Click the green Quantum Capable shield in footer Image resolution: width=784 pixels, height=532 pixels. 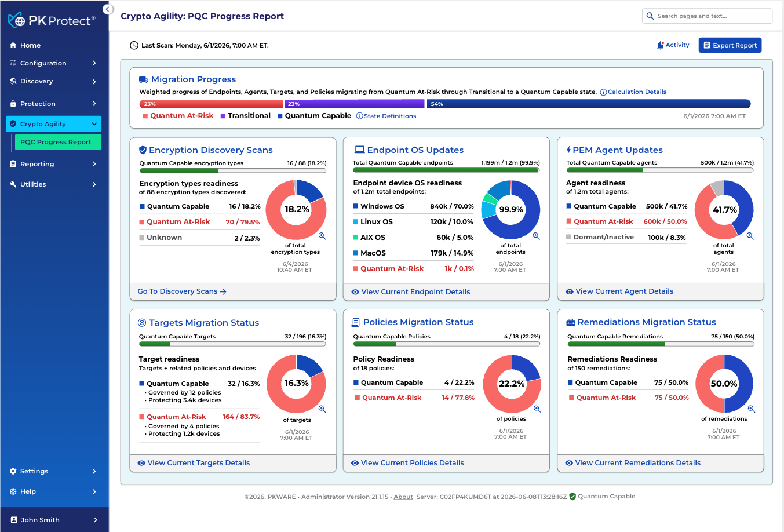pyautogui.click(x=572, y=497)
